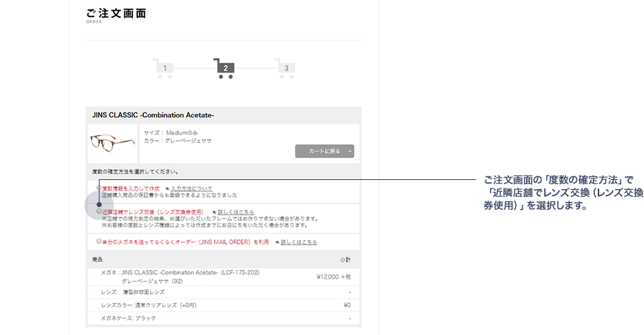Select the step 2 cart icon
The image size is (644, 335).
click(x=224, y=68)
